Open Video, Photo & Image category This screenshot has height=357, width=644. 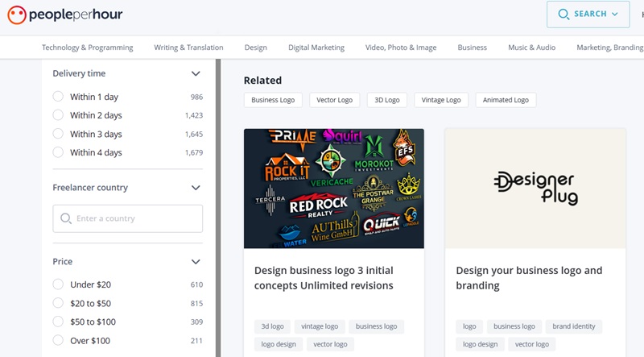pos(401,48)
